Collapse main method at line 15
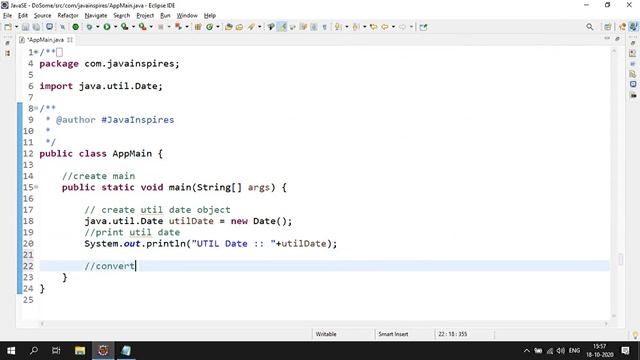Screen dimensions: 640x360 36,187
